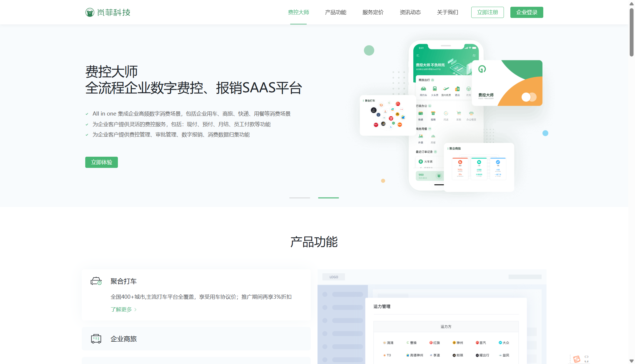Expand the 企业商旅 feature section

pyautogui.click(x=123, y=339)
